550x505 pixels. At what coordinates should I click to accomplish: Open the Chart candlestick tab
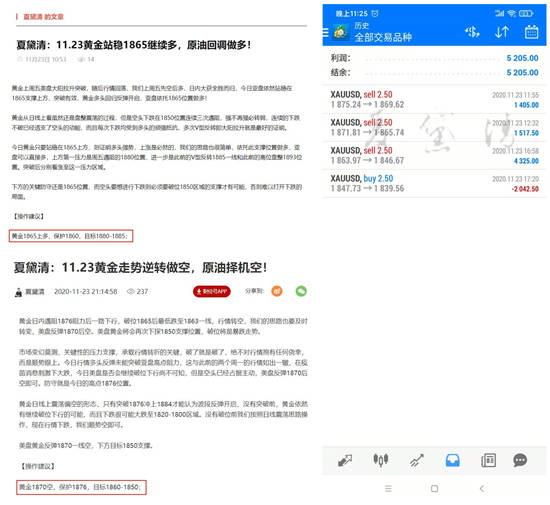tap(381, 460)
